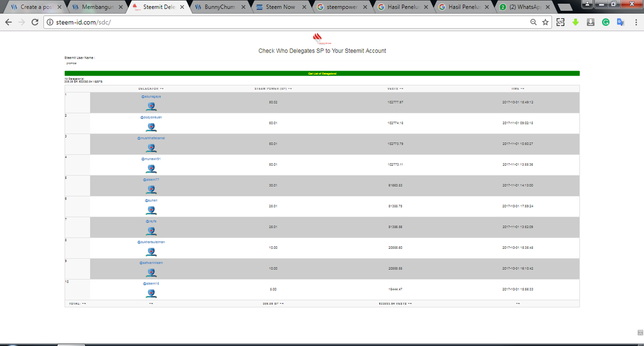Screen dimensions: 644x346
Task: Click the green Get List of Delegators button
Action: click(322, 74)
